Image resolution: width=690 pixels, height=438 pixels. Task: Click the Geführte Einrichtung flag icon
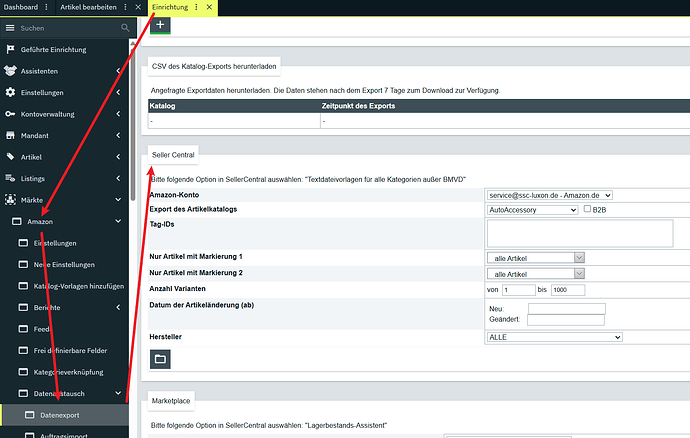(x=10, y=49)
